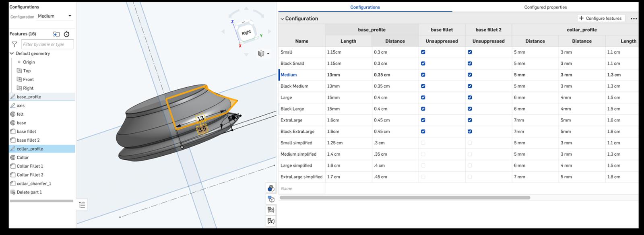
Task: Switch to the Configured properties tab
Action: pos(545,7)
